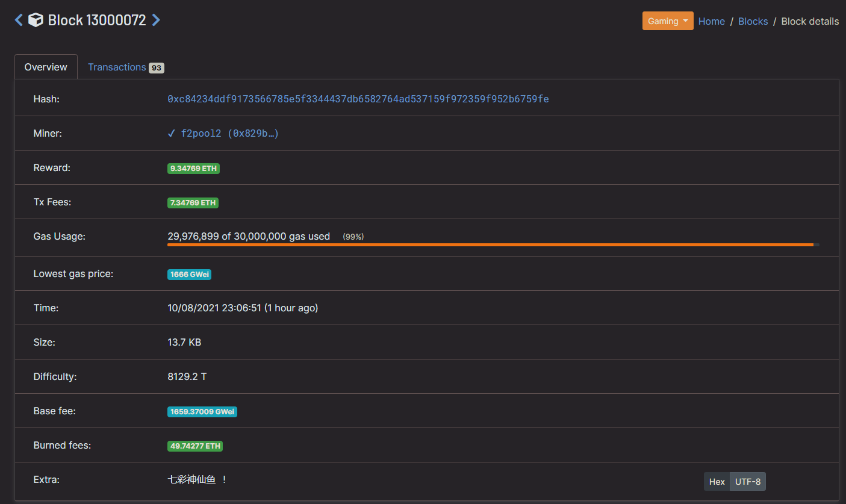Click the Block 13000072 heading

[x=97, y=20]
